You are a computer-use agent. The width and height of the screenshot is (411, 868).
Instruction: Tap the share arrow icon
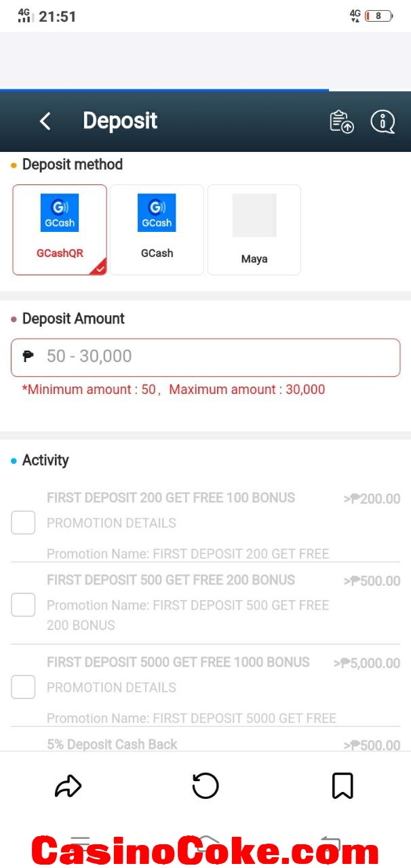coord(68,786)
